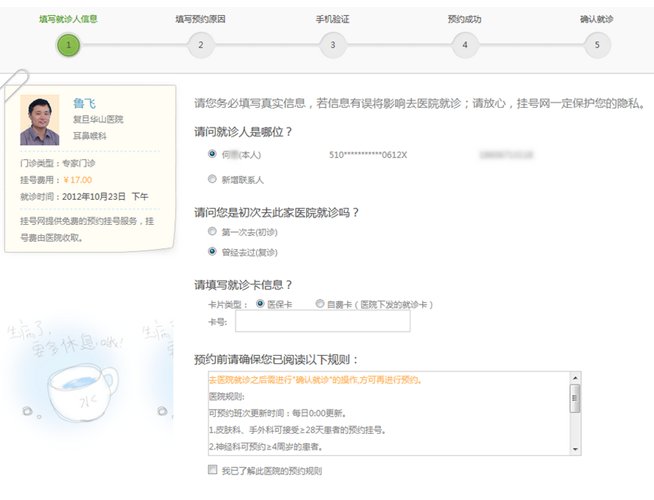
Task: Select the 填写就诊人信息 step label
Action: (x=68, y=19)
